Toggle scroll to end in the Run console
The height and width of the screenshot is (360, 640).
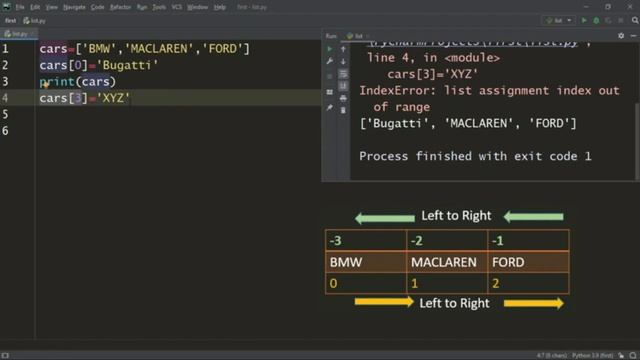[x=343, y=86]
